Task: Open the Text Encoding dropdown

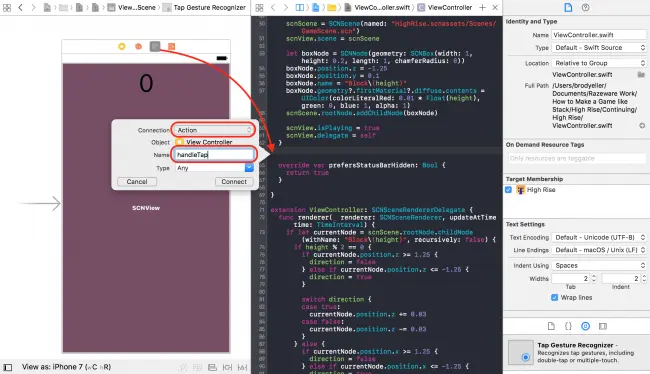Action: pos(599,238)
